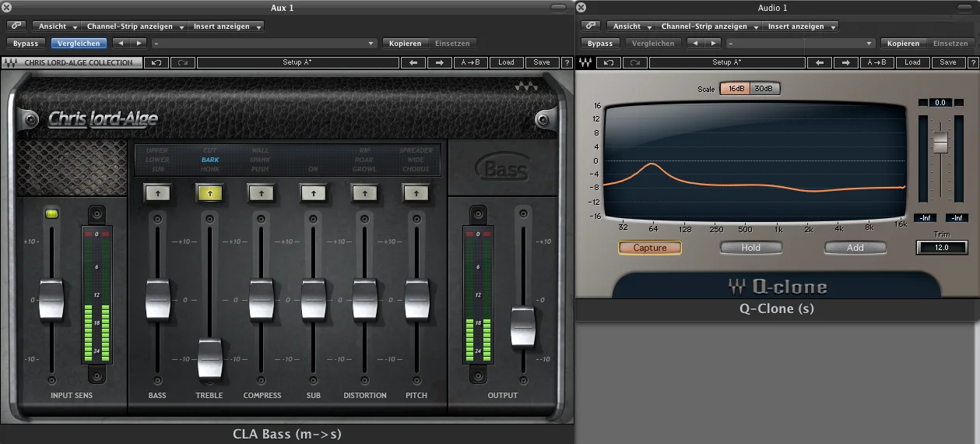This screenshot has width=980, height=444.
Task: Click Kopieren in Aux 1 window
Action: pos(404,44)
